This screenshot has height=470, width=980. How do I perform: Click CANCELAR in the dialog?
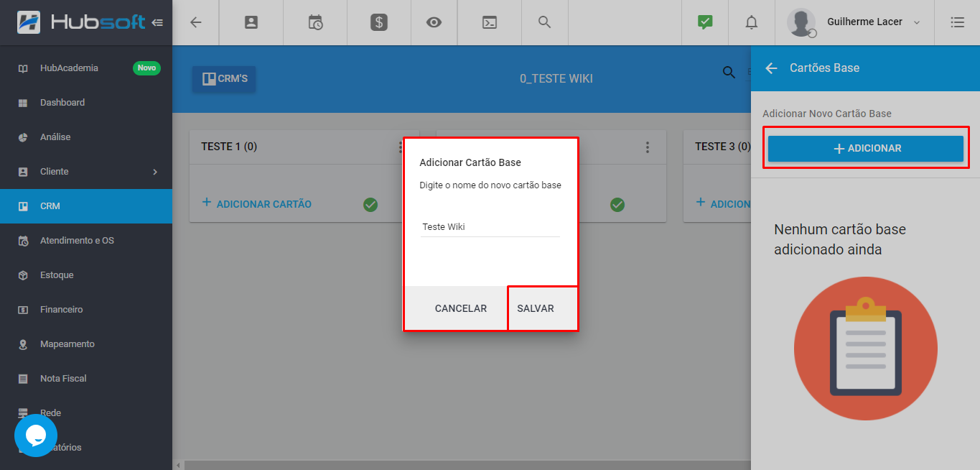pos(461,308)
